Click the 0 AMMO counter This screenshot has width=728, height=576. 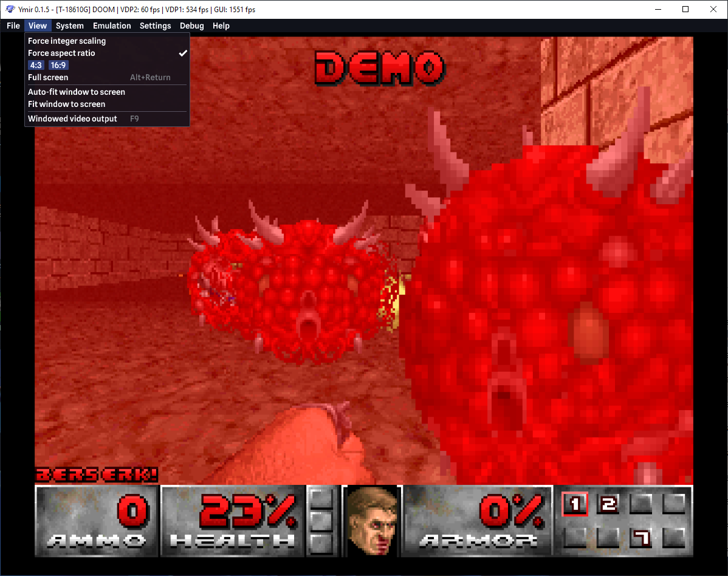[97, 521]
